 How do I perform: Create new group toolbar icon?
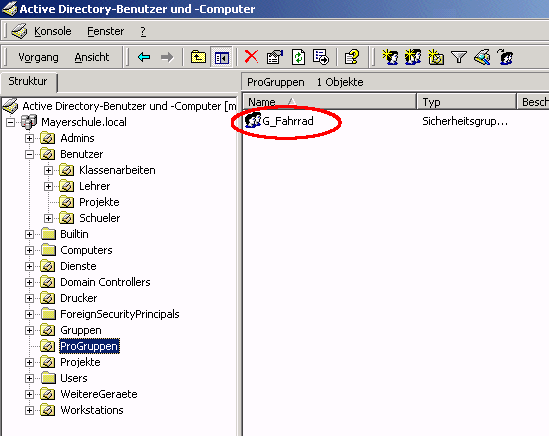[413, 57]
